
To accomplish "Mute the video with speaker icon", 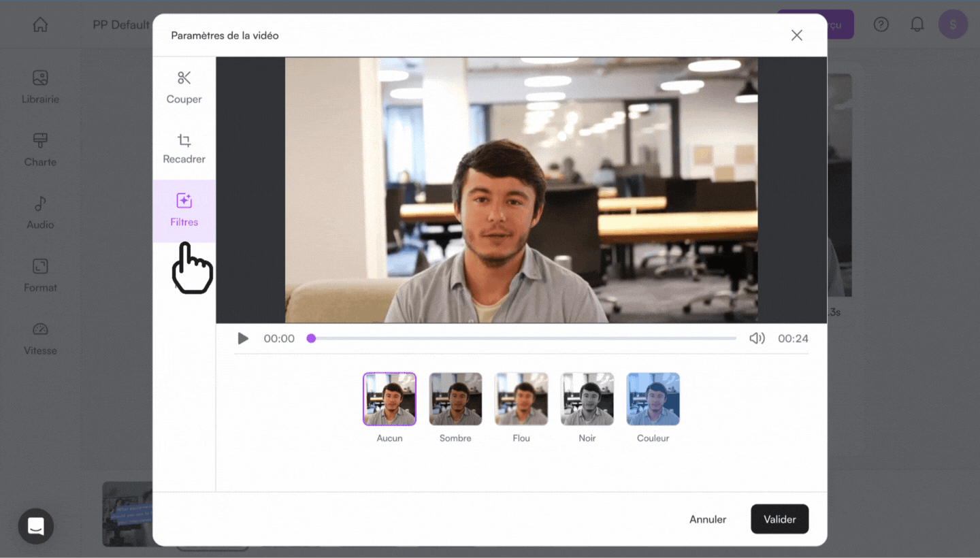I will (757, 338).
